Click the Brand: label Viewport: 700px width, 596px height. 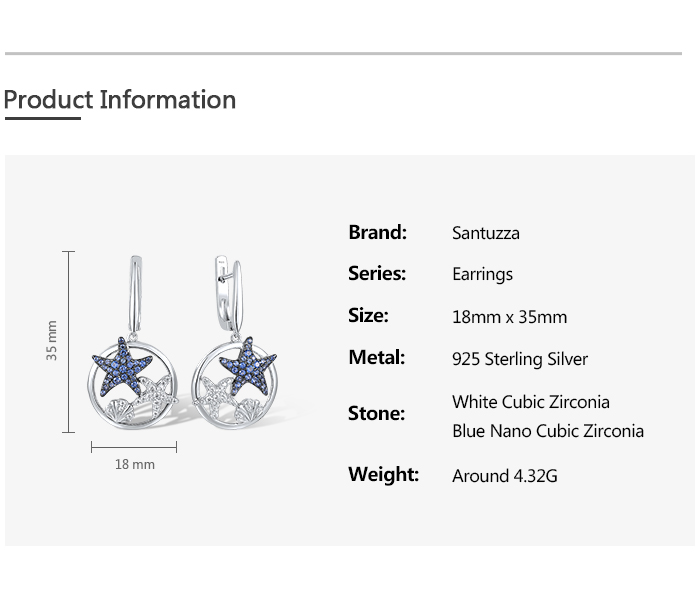377,232
